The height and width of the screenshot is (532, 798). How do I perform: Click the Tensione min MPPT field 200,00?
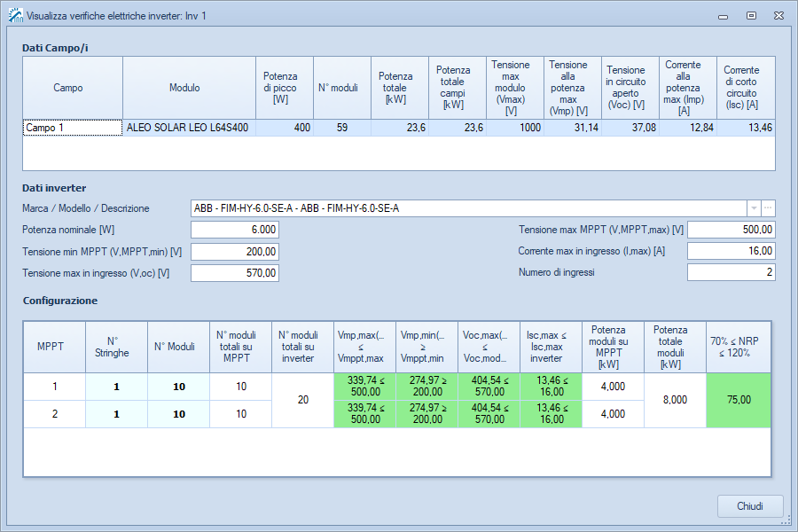[x=235, y=252]
